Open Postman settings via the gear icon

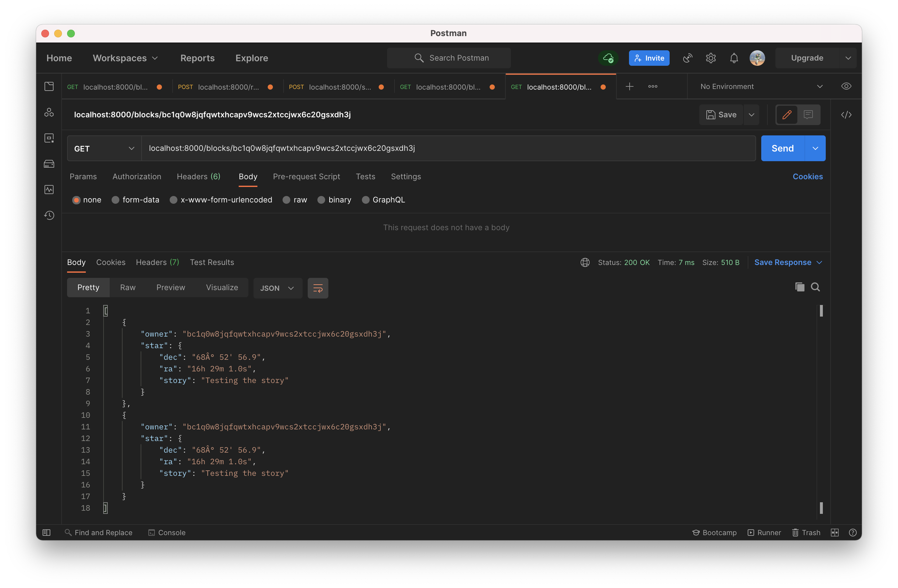click(x=711, y=58)
